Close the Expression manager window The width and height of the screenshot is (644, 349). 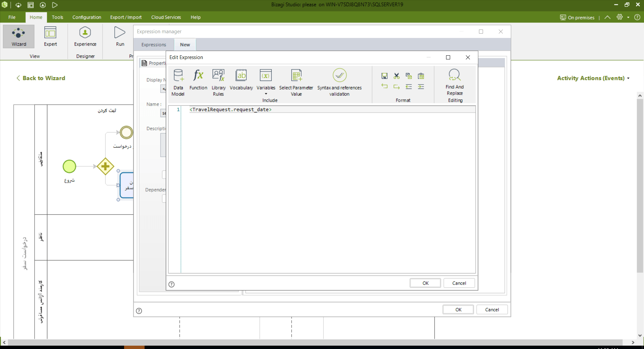point(500,32)
